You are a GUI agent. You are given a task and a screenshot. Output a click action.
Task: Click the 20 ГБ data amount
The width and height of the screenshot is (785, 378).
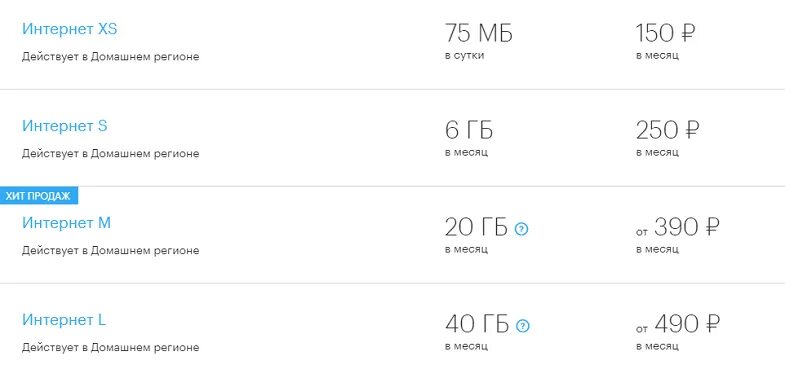[x=476, y=228]
